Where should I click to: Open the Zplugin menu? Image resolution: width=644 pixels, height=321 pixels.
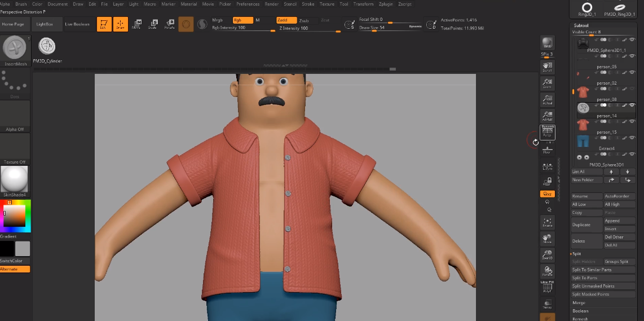tap(386, 4)
